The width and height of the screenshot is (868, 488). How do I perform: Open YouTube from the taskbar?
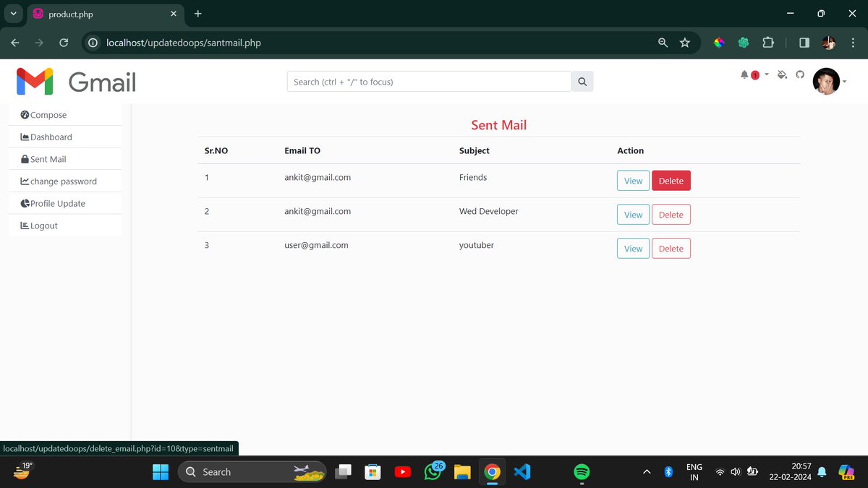click(403, 472)
